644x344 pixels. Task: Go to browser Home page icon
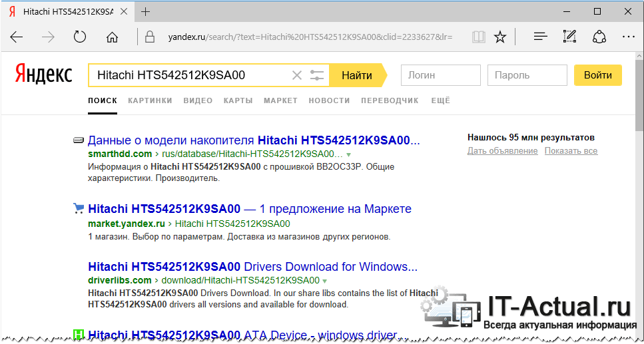113,37
